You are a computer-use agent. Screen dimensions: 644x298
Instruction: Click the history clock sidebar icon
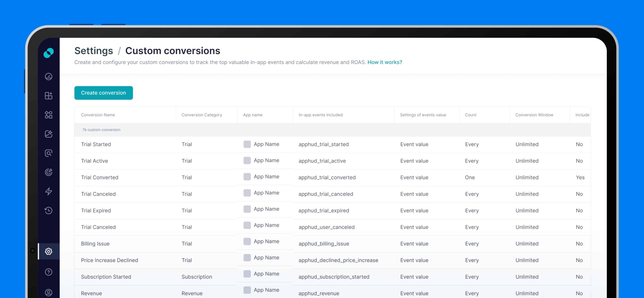(49, 210)
